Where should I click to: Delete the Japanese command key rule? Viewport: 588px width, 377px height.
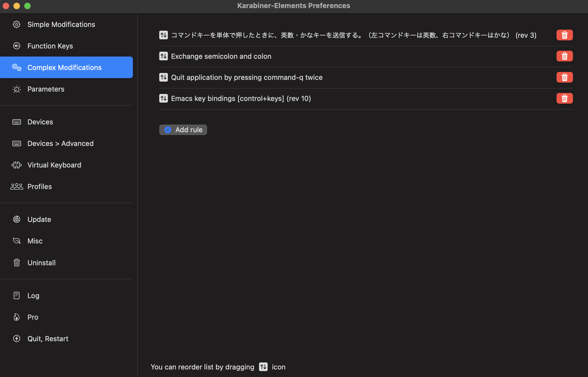(x=564, y=35)
